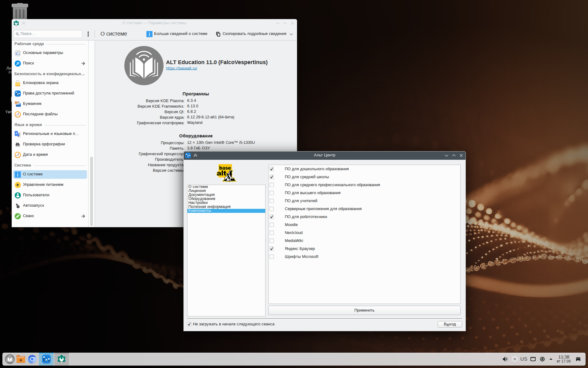Launch Chromium browser from taskbar
This screenshot has height=368, width=588.
[32, 359]
